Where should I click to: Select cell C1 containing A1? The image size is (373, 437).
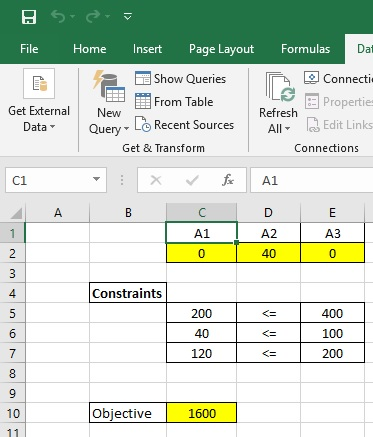tap(202, 233)
